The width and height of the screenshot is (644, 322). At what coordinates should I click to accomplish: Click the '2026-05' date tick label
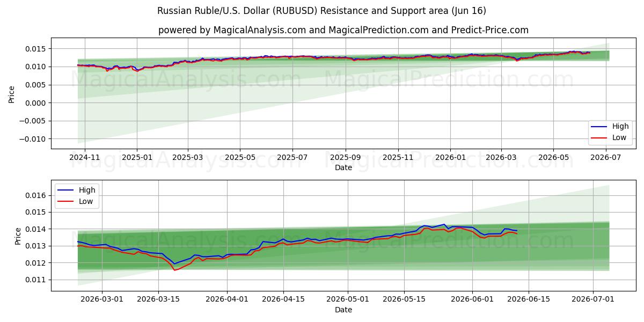tap(553, 157)
